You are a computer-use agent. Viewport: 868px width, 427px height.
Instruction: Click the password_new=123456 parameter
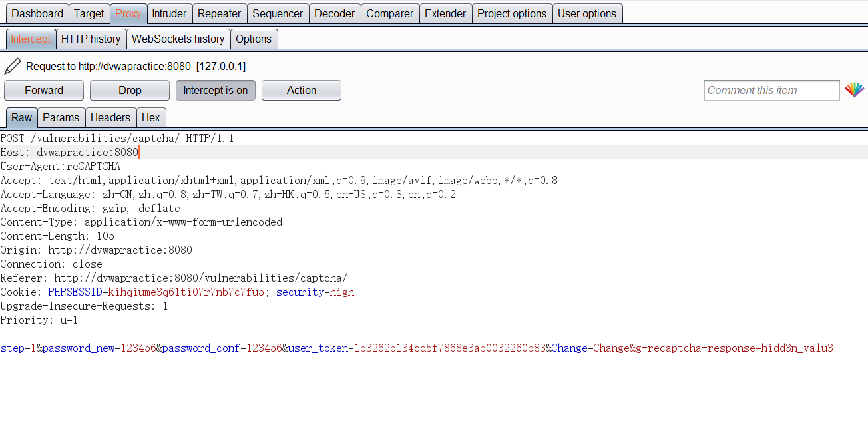coord(99,348)
